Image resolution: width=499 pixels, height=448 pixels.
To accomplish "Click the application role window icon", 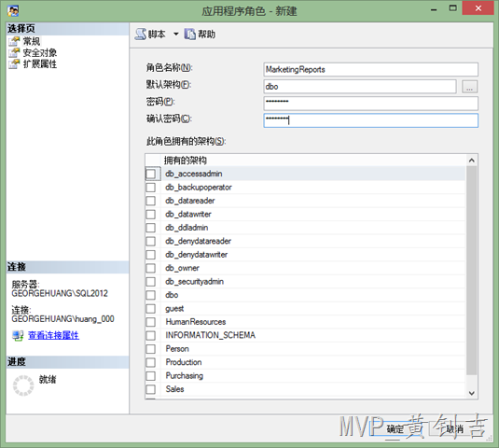I will pyautogui.click(x=13, y=11).
